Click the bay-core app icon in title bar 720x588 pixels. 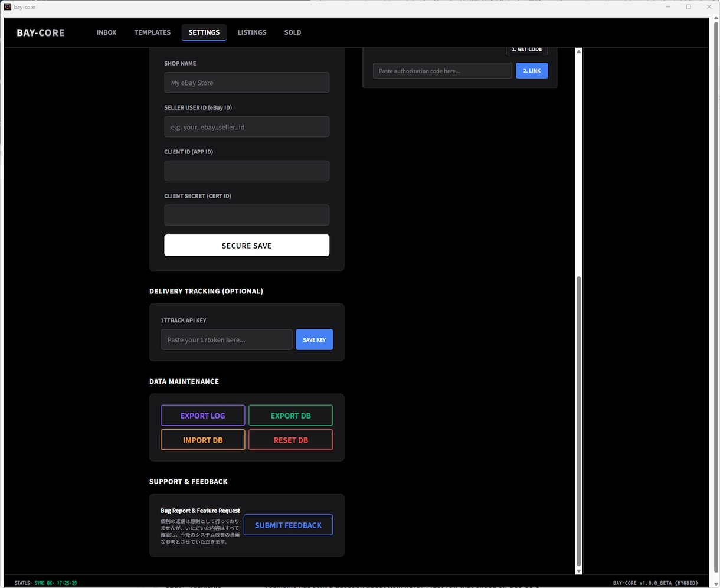pyautogui.click(x=8, y=7)
